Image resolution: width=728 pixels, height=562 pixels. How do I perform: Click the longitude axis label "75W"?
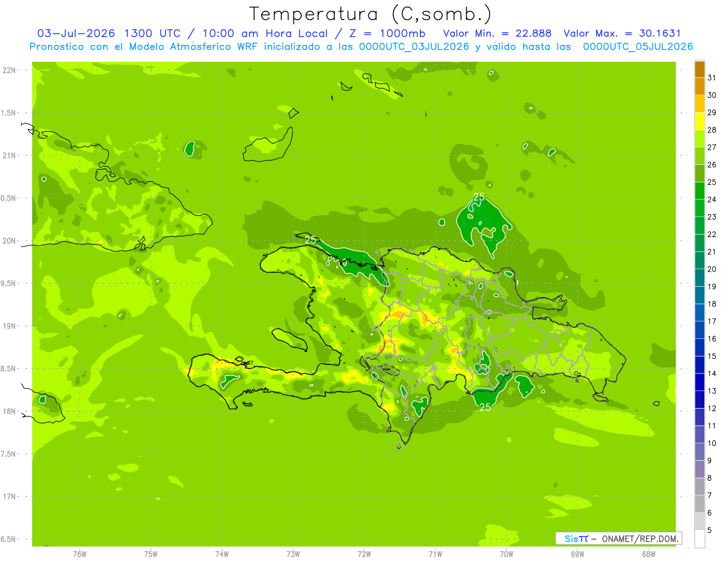tap(151, 554)
